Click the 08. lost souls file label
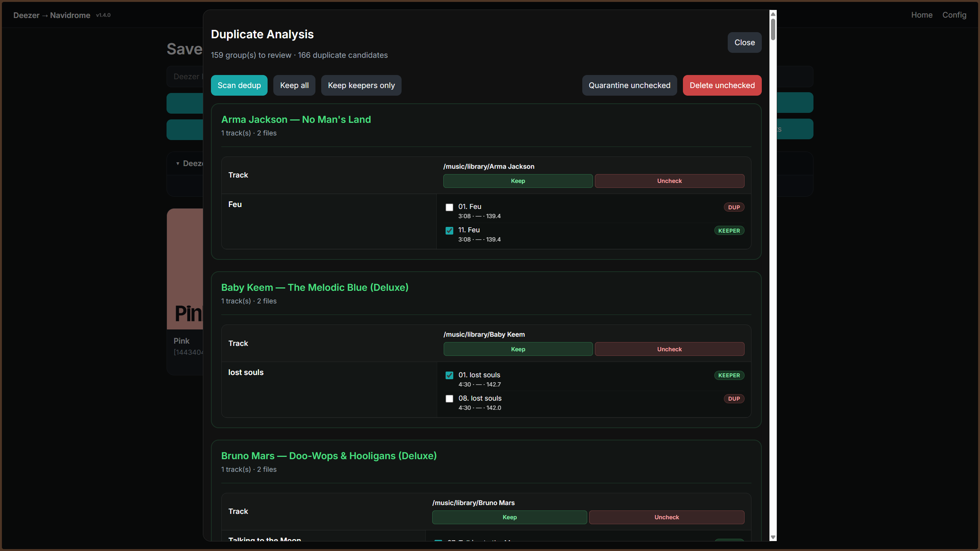The height and width of the screenshot is (551, 980). click(480, 398)
